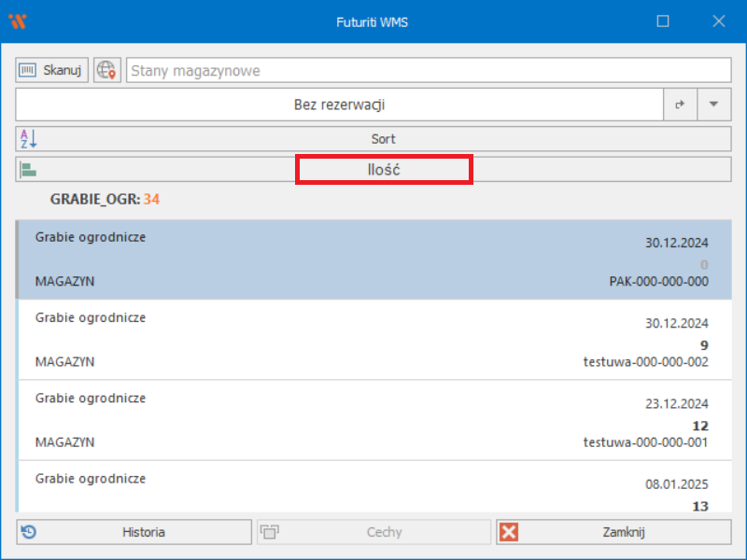Select the row with location PAK-000-000-000
Screen dimensions: 747x560
pos(373,260)
